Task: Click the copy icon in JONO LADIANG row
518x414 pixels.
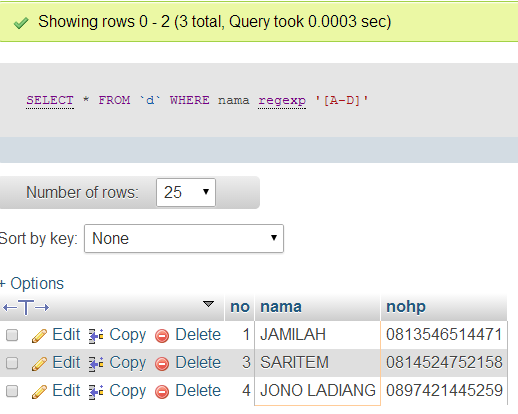Action: click(x=96, y=392)
